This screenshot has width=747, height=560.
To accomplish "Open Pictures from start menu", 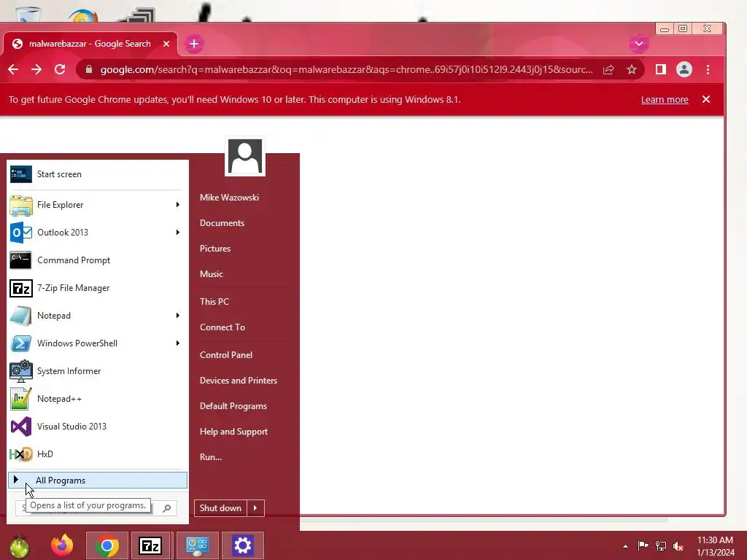I will (215, 249).
